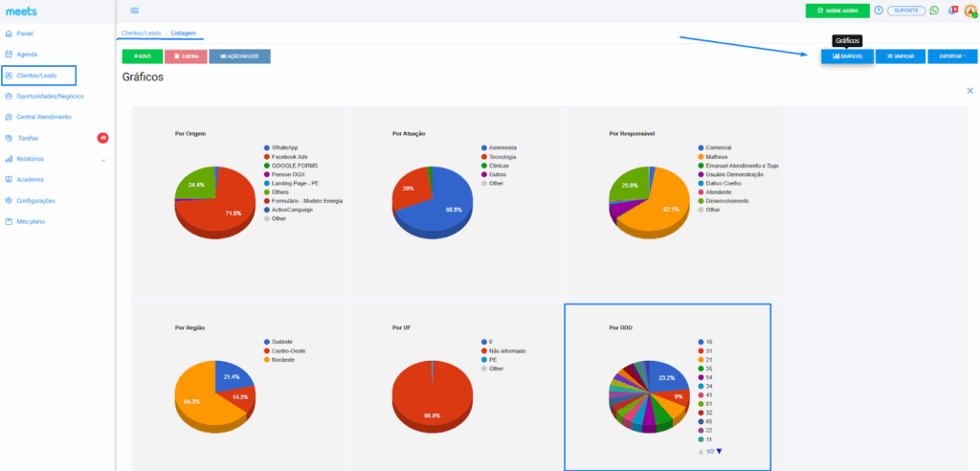Open the user profile avatar
Screen dimensions: 980x471
pyautogui.click(x=969, y=11)
